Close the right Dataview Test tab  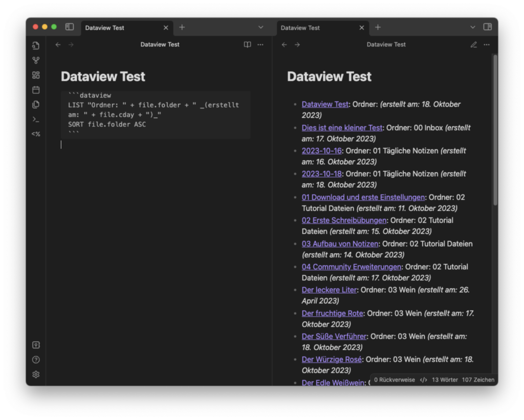click(362, 28)
